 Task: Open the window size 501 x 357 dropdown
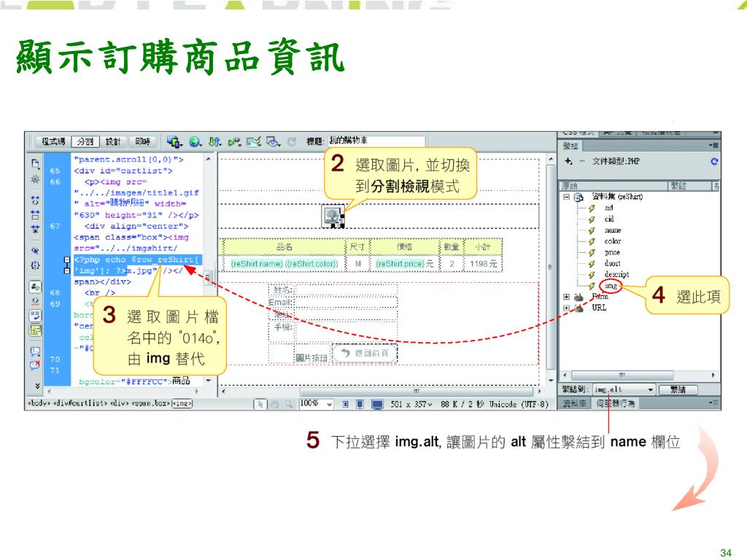click(411, 404)
